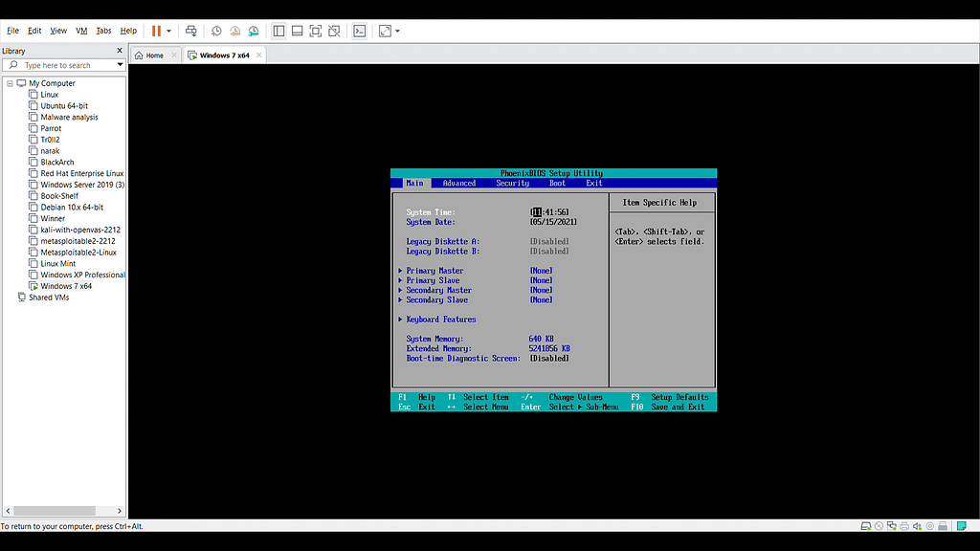This screenshot has width=980, height=551.
Task: Toggle the Show Library sidebar toolbar icon
Action: 278,31
